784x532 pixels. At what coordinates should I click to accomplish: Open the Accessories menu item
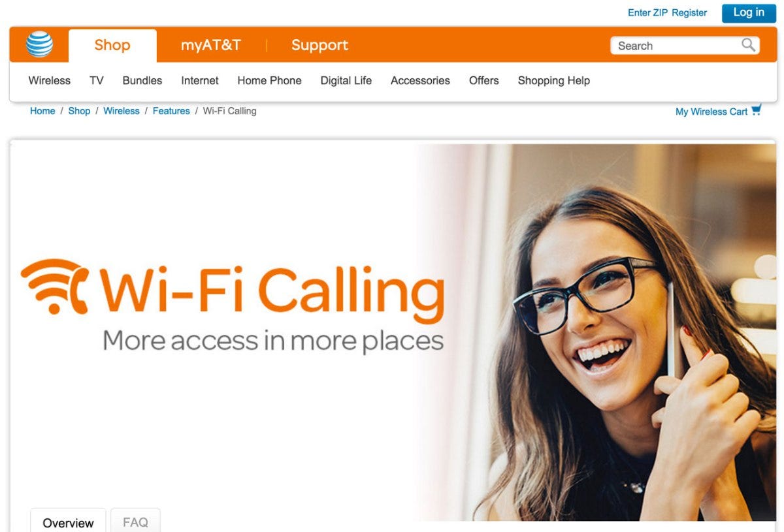pyautogui.click(x=420, y=81)
